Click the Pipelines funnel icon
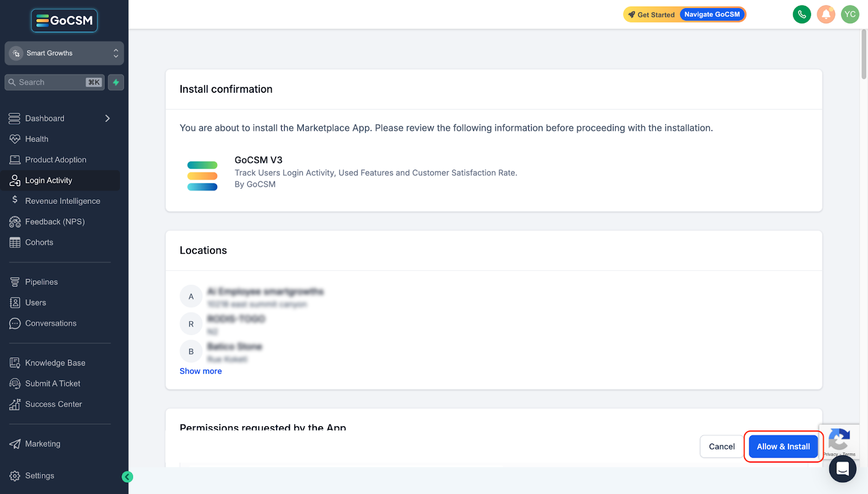Screen dimensions: 868x494 pyautogui.click(x=15, y=282)
